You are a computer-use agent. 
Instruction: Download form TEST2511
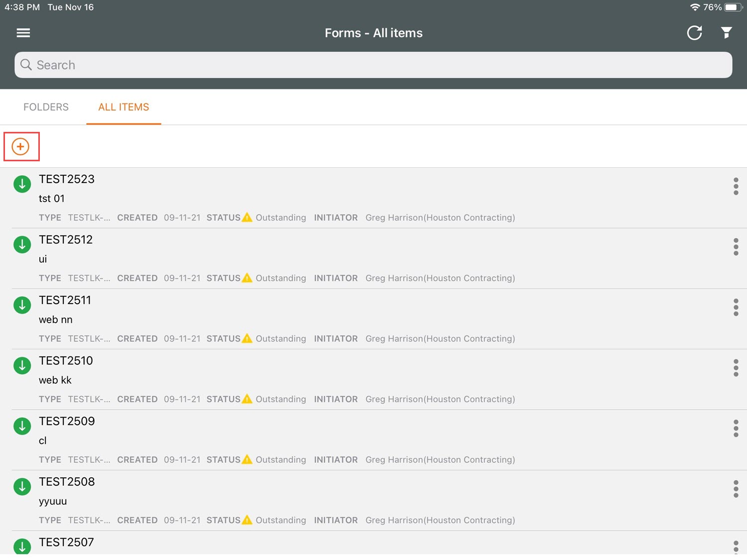point(22,305)
